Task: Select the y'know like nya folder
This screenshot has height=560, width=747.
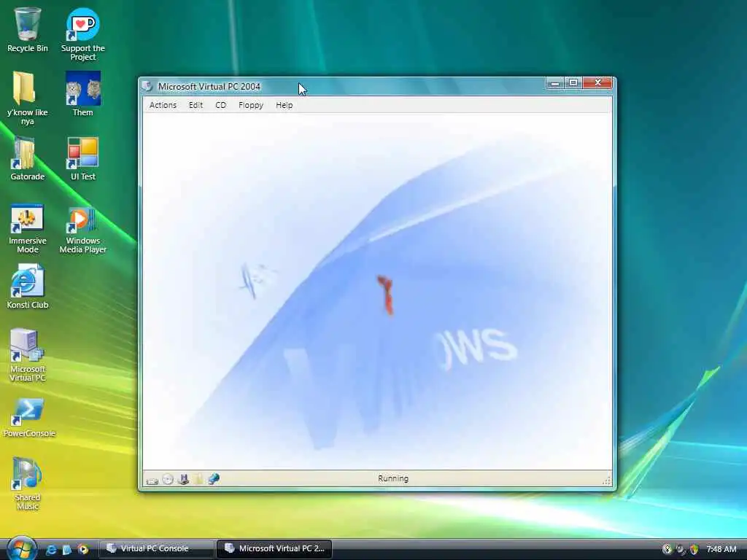Action: tap(27, 98)
